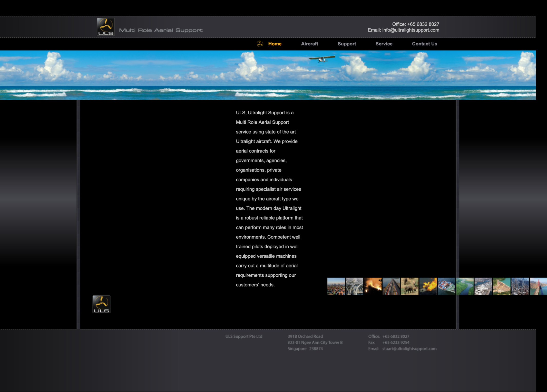Click the elephants thumbnail
The image size is (547, 392).
point(410,286)
